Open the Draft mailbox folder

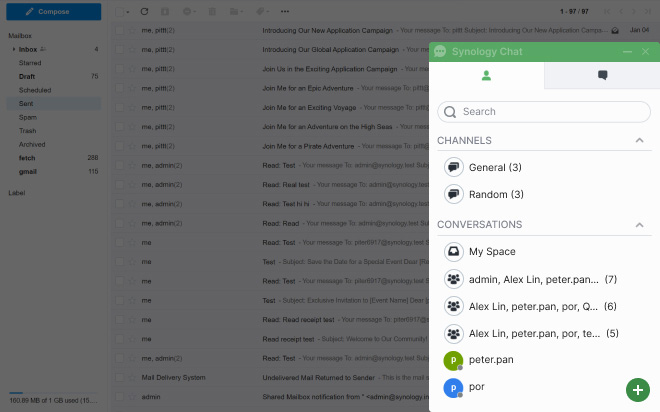28,76
